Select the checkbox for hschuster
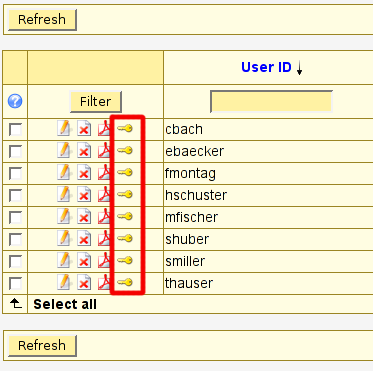Screen dimensions: 373x371 pyautogui.click(x=15, y=196)
